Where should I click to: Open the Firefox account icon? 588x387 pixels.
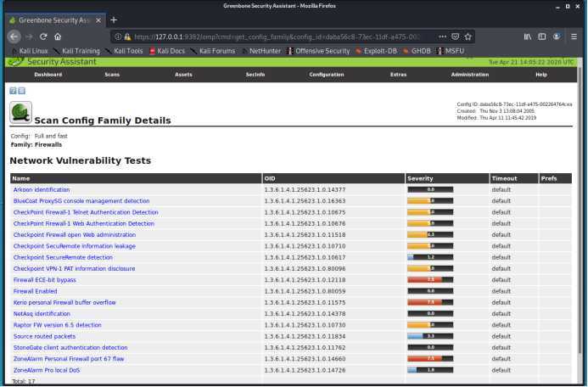click(557, 36)
